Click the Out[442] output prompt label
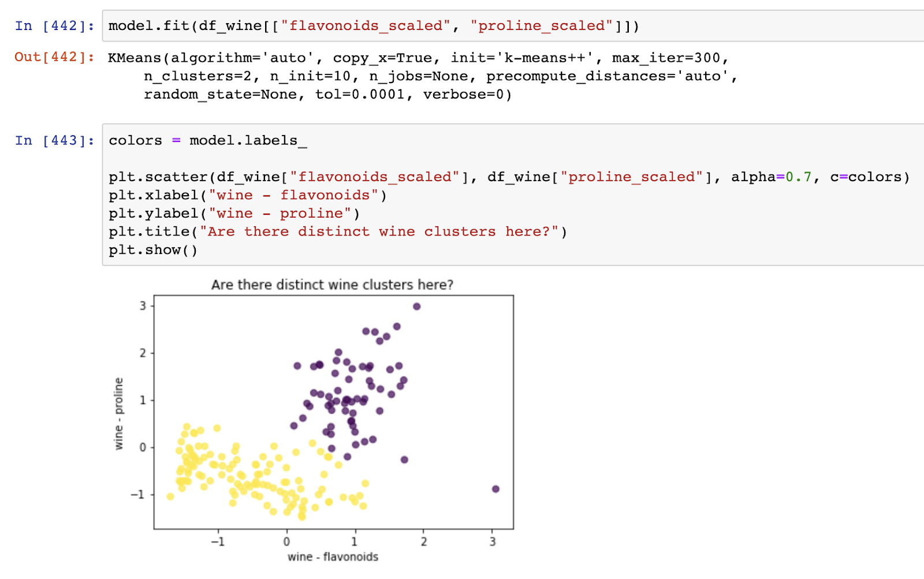This screenshot has height=579, width=924. click(54, 57)
